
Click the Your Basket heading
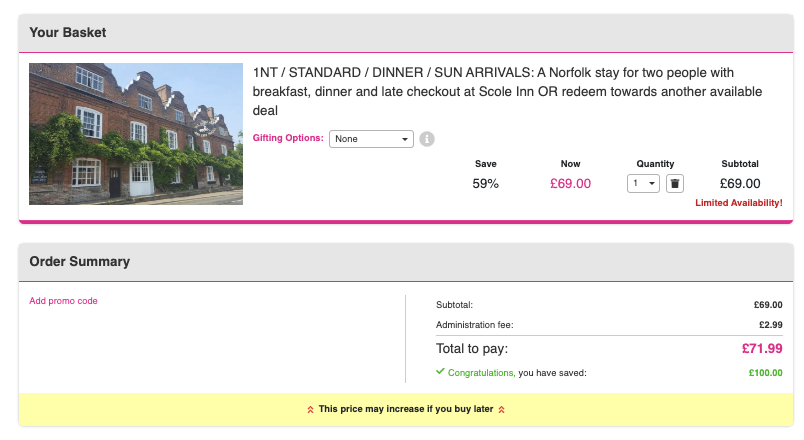tap(68, 32)
